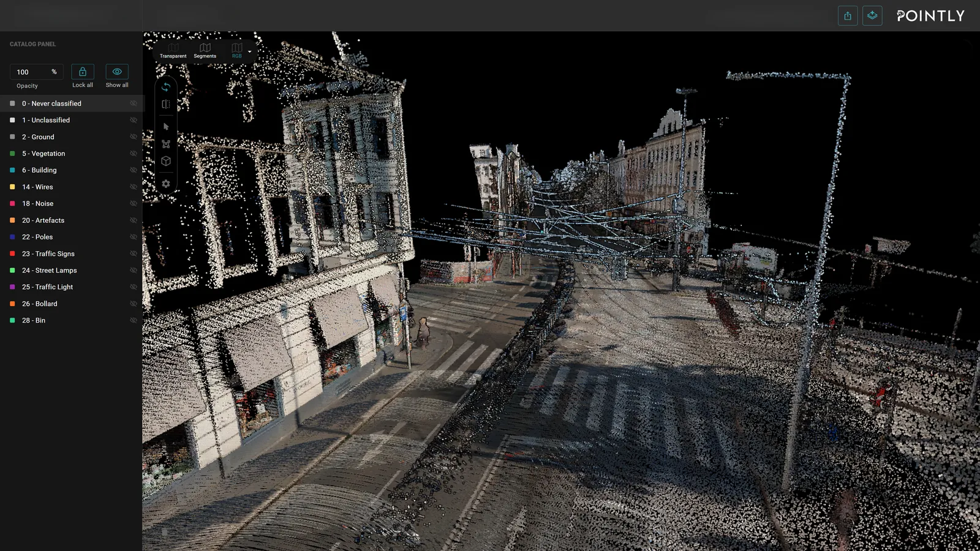This screenshot has height=551, width=980.
Task: Toggle visibility of 2 - Ground
Action: point(134,137)
